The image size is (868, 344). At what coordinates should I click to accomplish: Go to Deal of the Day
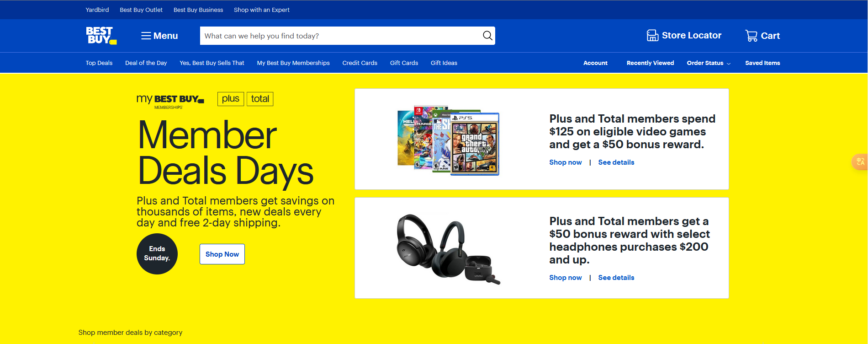(x=146, y=63)
